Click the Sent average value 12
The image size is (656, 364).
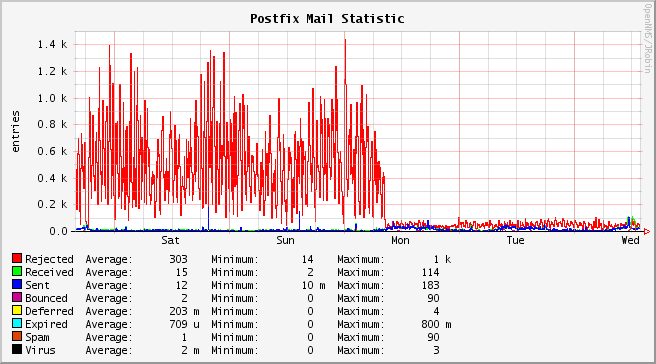(182, 285)
